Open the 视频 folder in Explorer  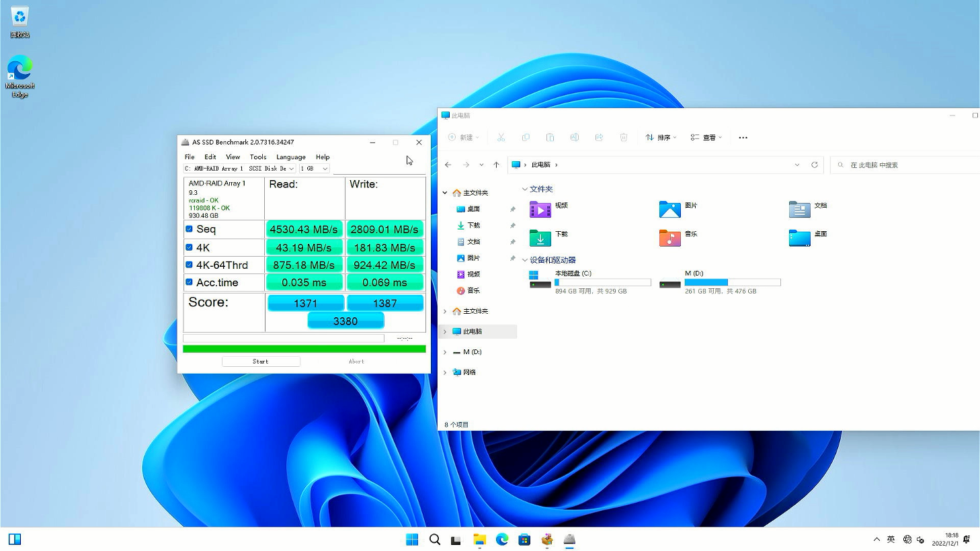(549, 209)
